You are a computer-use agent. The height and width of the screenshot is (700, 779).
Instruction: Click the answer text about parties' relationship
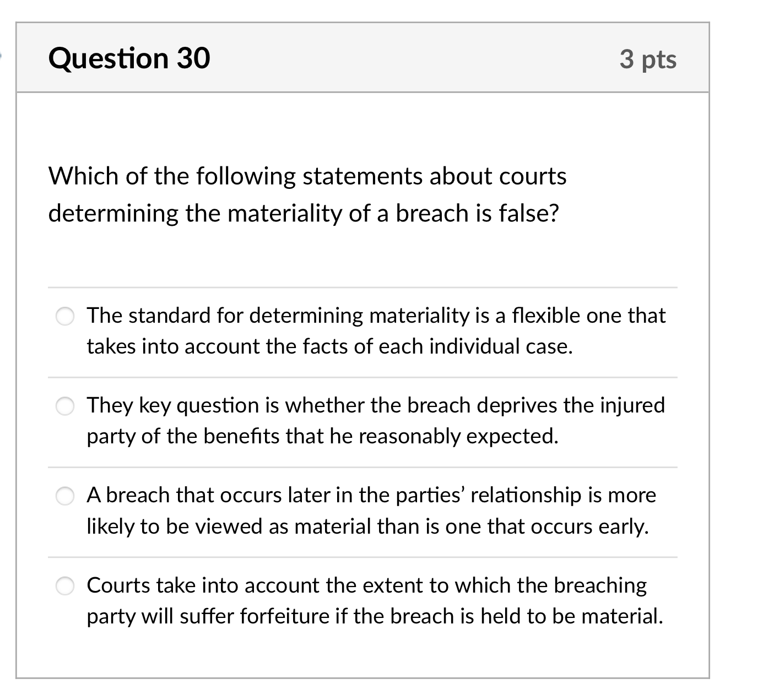[x=370, y=495]
